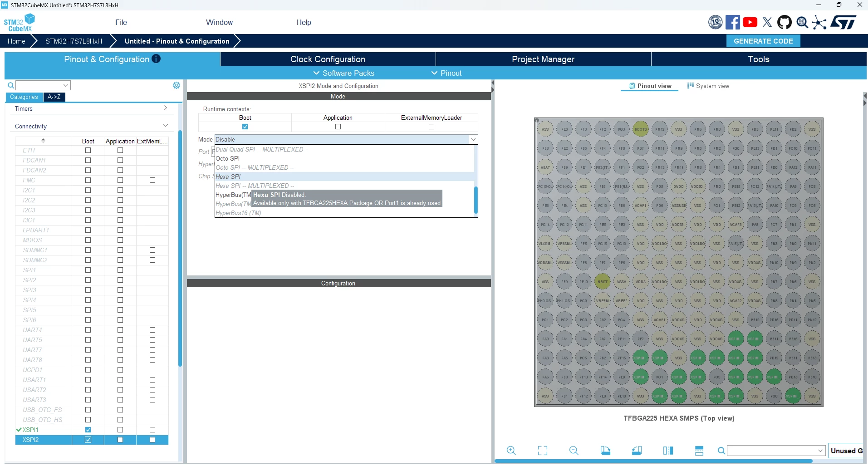Select the Categories sorting tab

pos(24,97)
